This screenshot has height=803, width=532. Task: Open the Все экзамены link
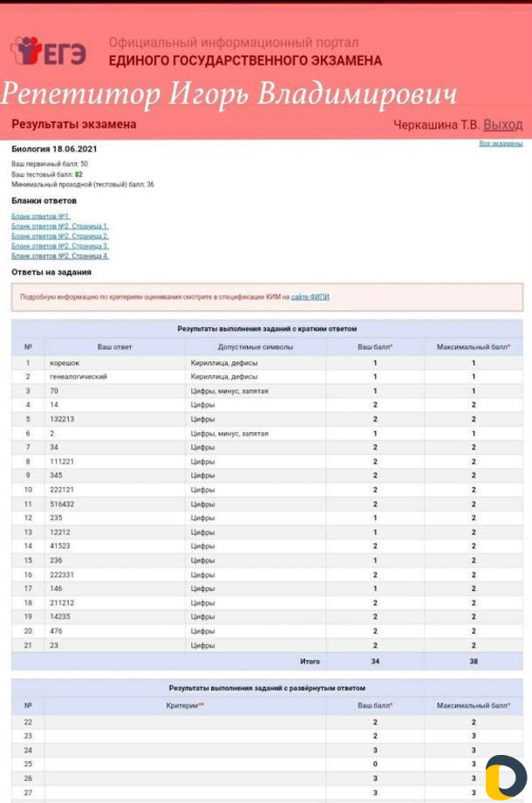pyautogui.click(x=501, y=143)
